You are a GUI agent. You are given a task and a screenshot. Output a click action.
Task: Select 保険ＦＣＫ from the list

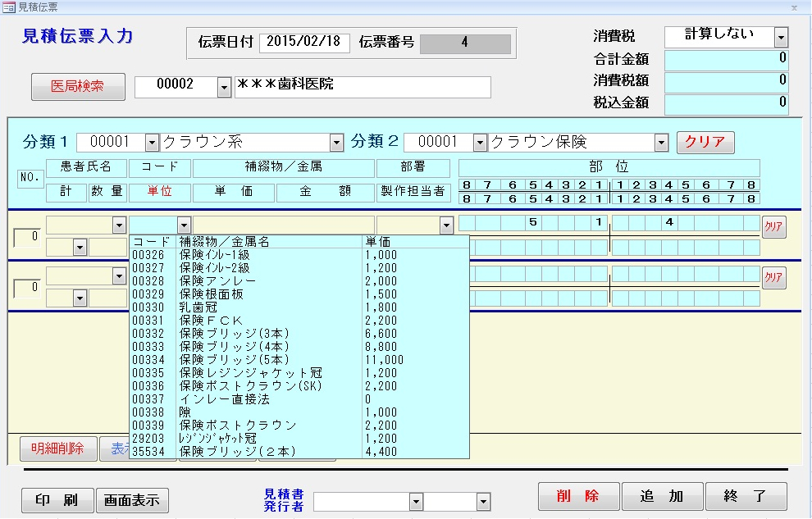246,321
